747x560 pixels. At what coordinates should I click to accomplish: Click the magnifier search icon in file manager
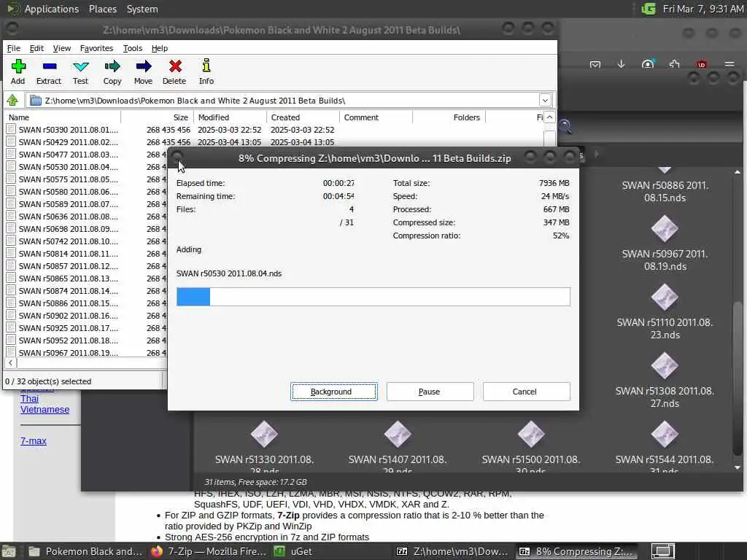(x=565, y=126)
